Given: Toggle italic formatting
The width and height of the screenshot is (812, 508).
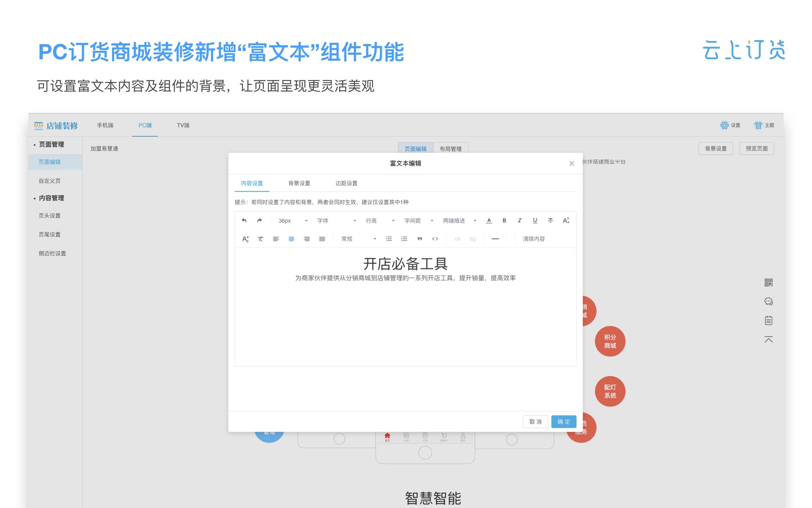Looking at the screenshot, I should point(519,221).
